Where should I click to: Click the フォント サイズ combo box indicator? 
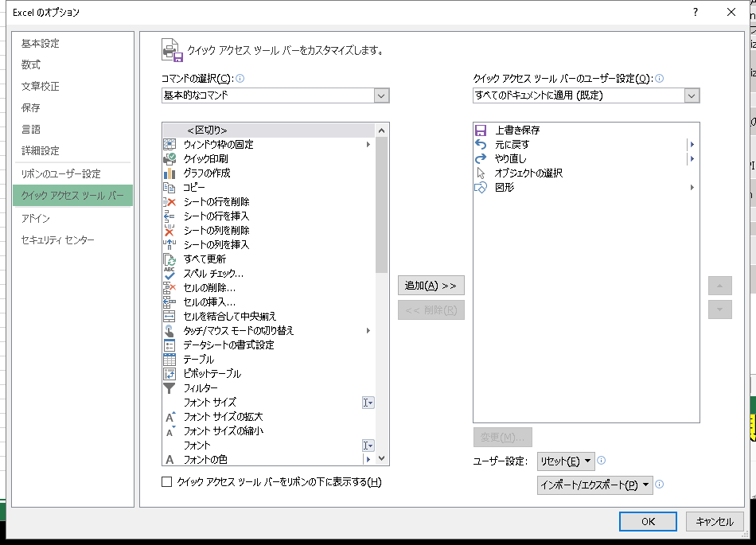[x=368, y=403]
